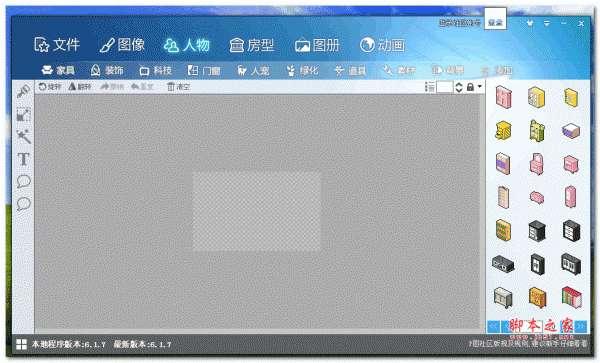The height and width of the screenshot is (363, 600).
Task: Pick the wide black wardrobe
Action: pos(571,264)
